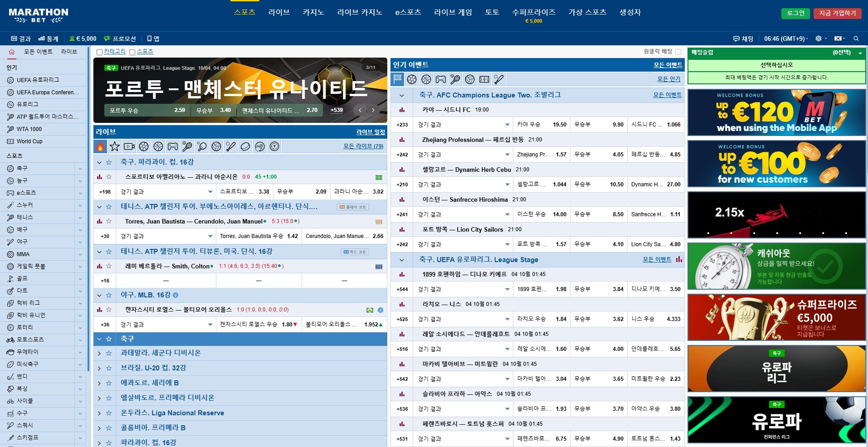Favorite the 스포르티보 아멜리아노 match star

coord(109,177)
